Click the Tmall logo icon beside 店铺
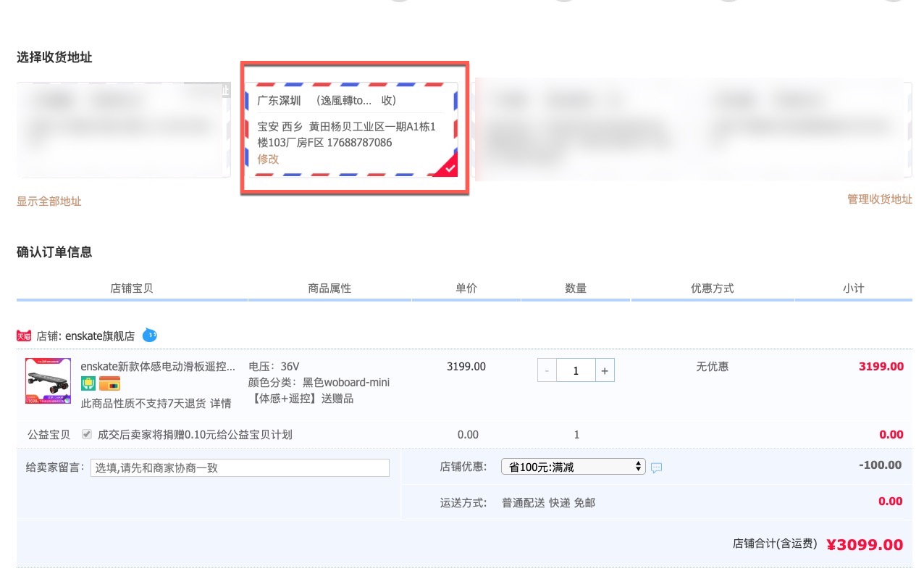 tap(24, 336)
